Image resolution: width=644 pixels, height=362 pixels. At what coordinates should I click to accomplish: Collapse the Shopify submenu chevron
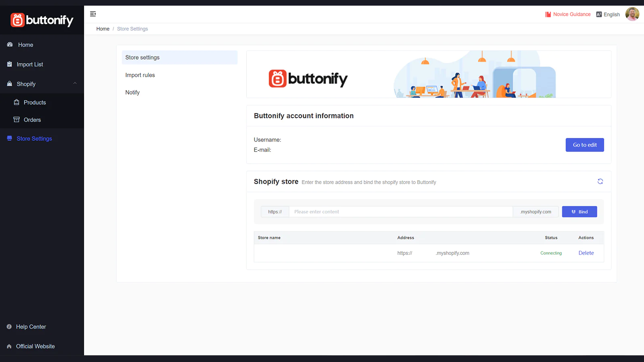(75, 83)
